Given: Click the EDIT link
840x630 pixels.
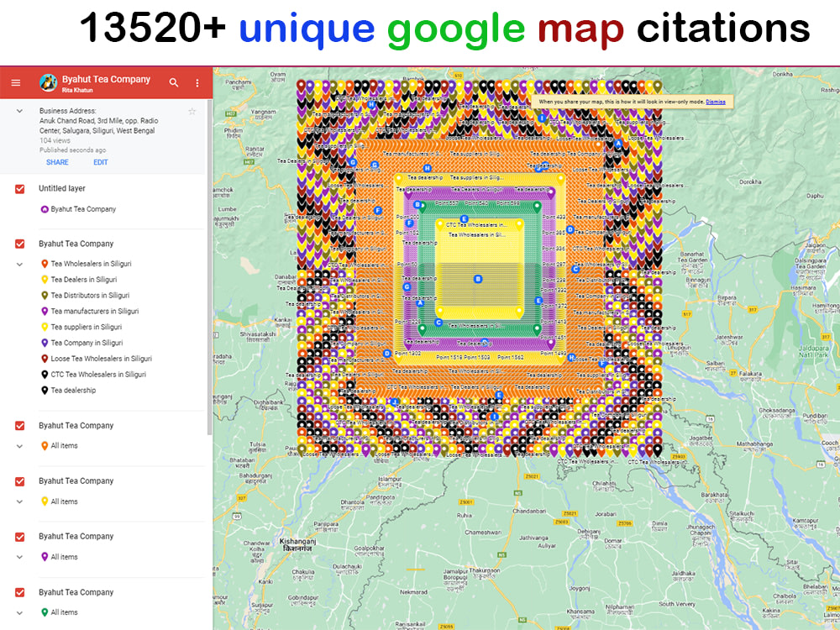Looking at the screenshot, I should pyautogui.click(x=101, y=162).
